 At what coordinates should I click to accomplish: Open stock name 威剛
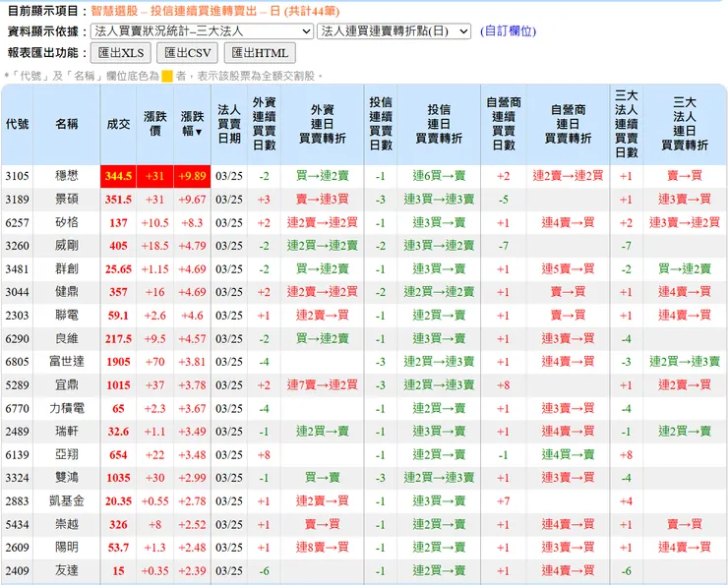tap(66, 246)
